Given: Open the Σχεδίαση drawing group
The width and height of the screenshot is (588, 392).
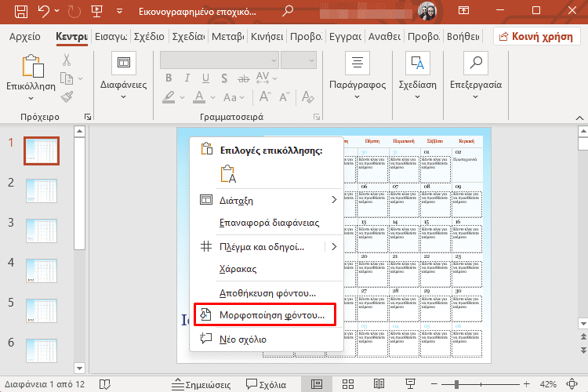Looking at the screenshot, I should tap(417, 75).
